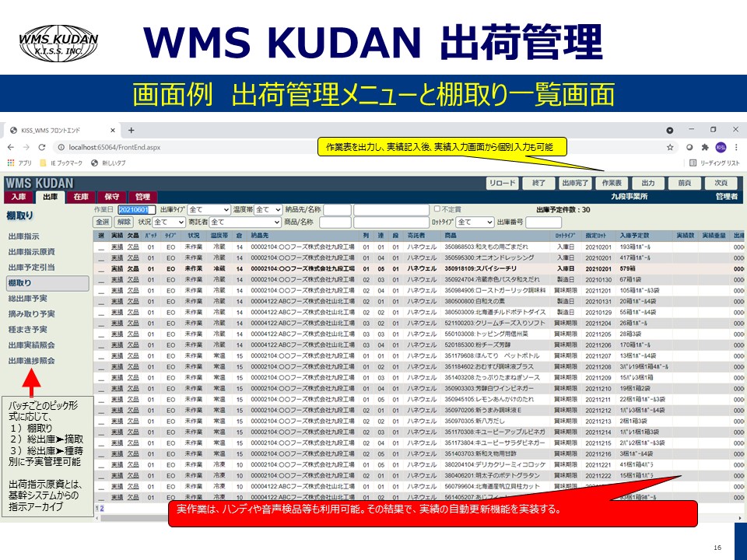The image size is (747, 560).
Task: Click the 作業日 date field
Action: click(x=136, y=209)
